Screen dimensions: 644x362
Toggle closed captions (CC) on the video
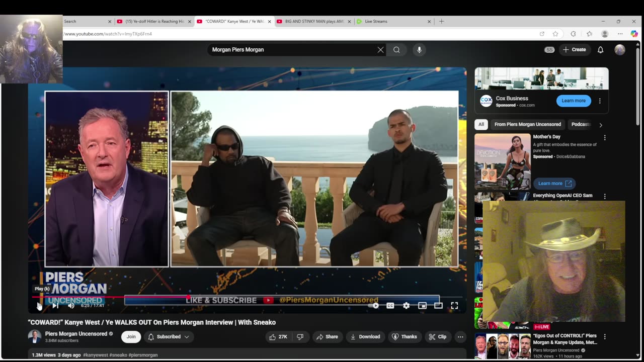[x=390, y=305]
